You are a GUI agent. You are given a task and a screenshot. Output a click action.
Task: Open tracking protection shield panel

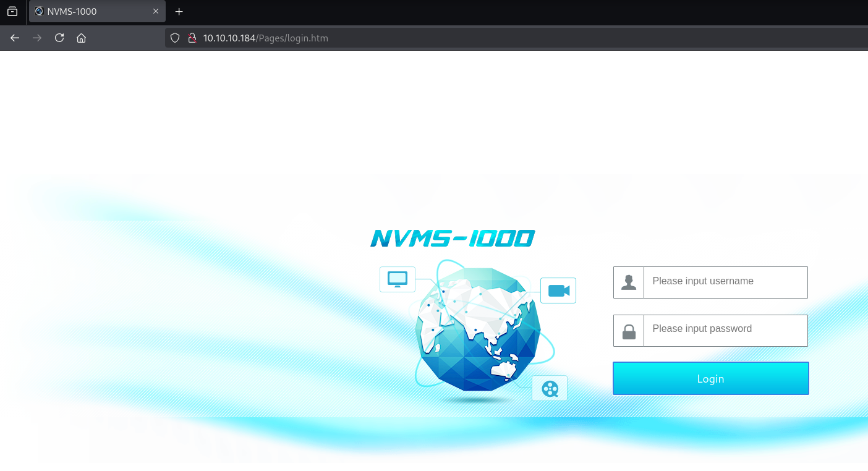[175, 38]
